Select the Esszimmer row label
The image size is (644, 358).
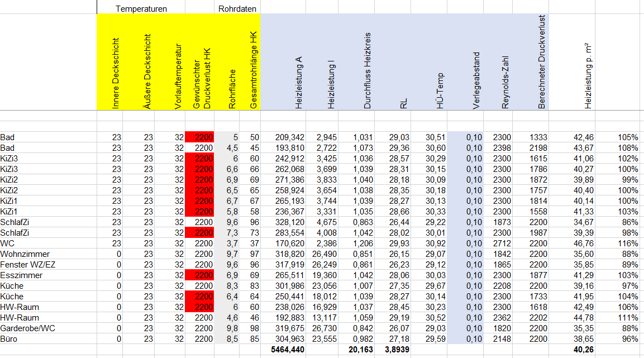pos(21,275)
